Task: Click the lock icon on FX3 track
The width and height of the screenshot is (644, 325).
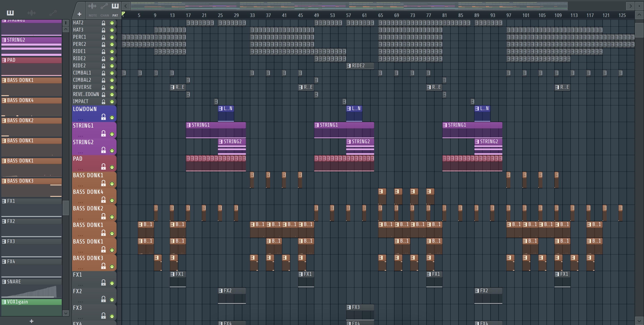Action: (103, 316)
